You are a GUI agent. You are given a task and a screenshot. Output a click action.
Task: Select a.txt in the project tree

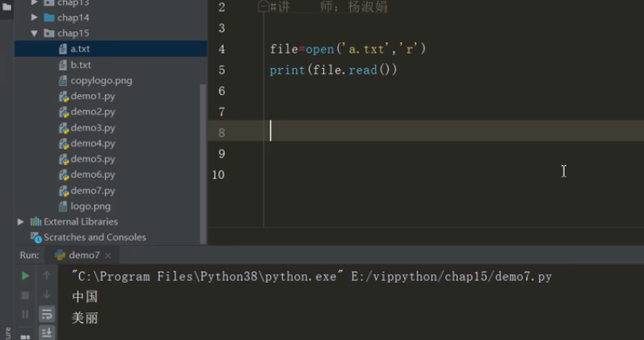[x=80, y=49]
